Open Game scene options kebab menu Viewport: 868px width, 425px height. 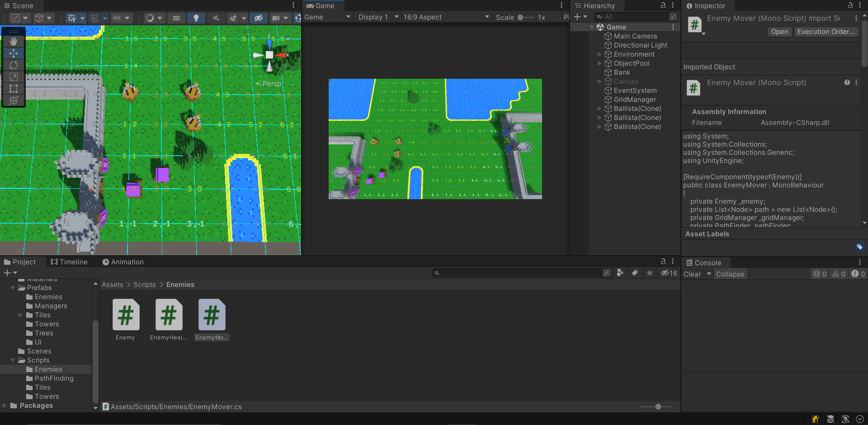coord(673,27)
